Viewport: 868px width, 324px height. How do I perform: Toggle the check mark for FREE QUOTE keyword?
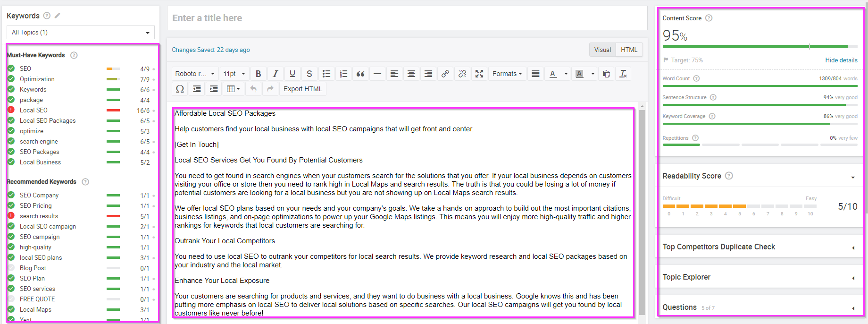pos(11,299)
